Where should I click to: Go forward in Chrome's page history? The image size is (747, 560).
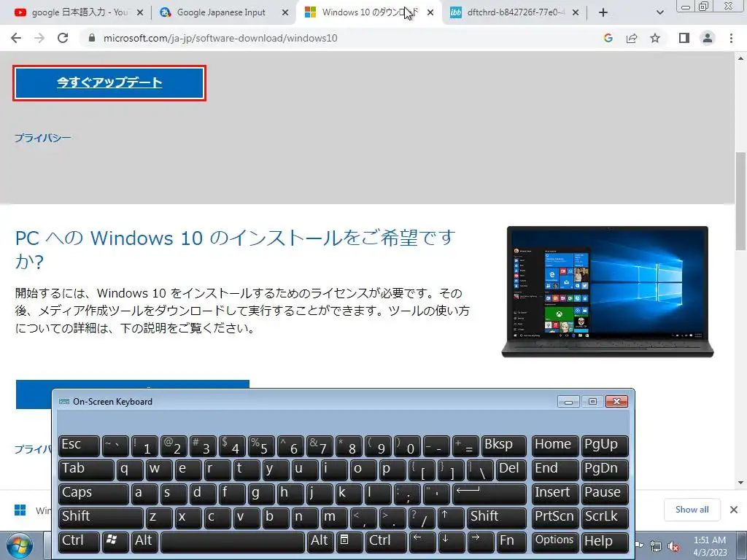pos(39,38)
